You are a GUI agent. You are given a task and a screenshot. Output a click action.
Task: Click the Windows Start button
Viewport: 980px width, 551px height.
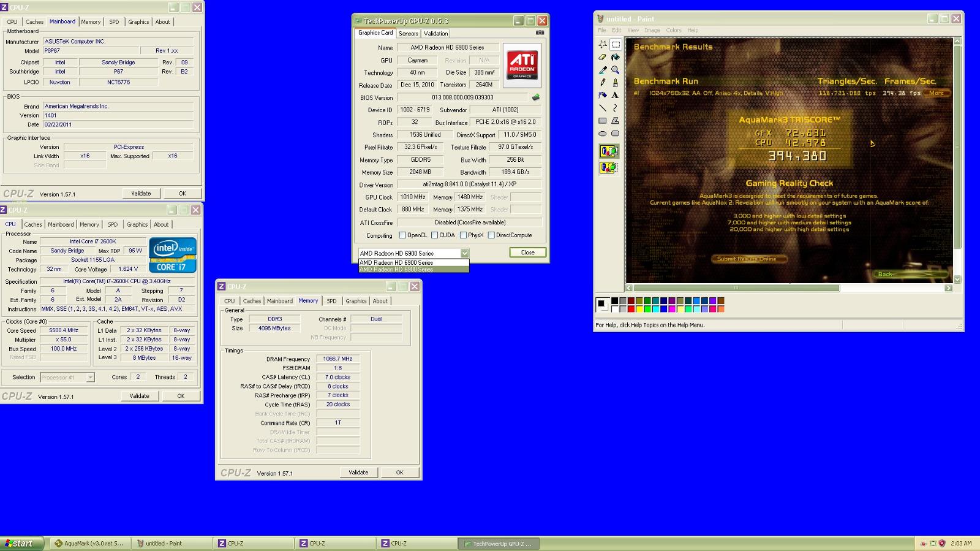(x=22, y=543)
